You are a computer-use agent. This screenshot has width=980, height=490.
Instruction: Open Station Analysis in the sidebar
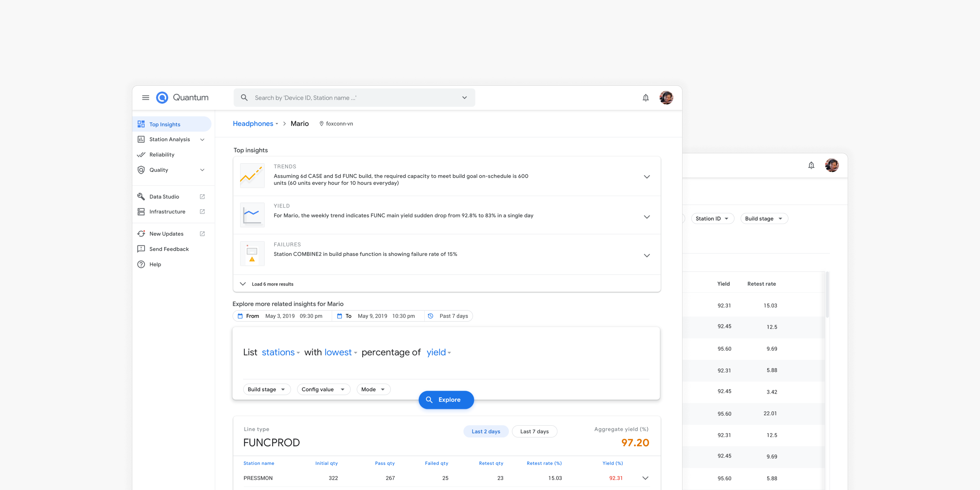pyautogui.click(x=172, y=139)
